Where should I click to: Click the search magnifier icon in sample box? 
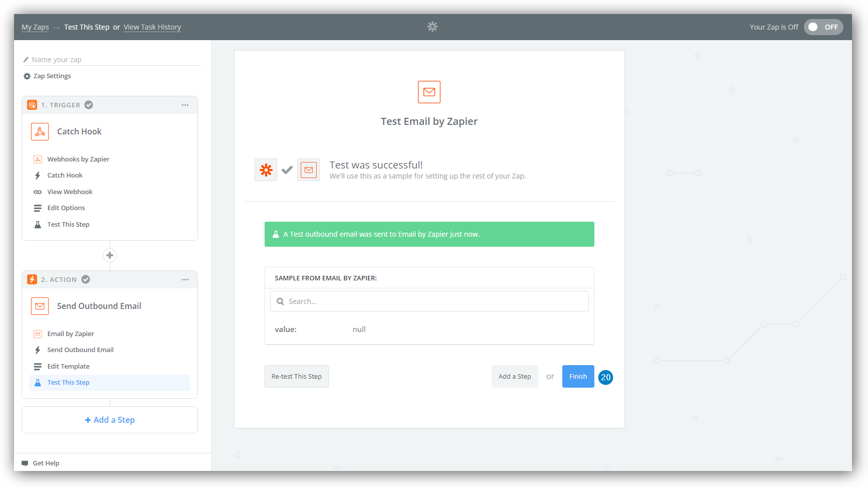(280, 301)
